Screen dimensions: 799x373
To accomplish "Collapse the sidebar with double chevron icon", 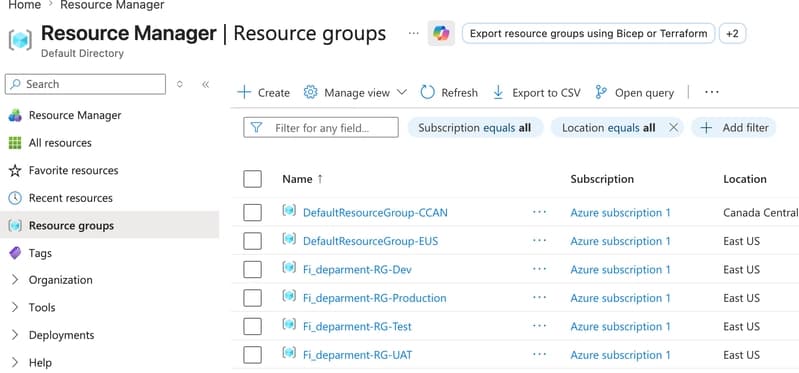I will tap(205, 85).
